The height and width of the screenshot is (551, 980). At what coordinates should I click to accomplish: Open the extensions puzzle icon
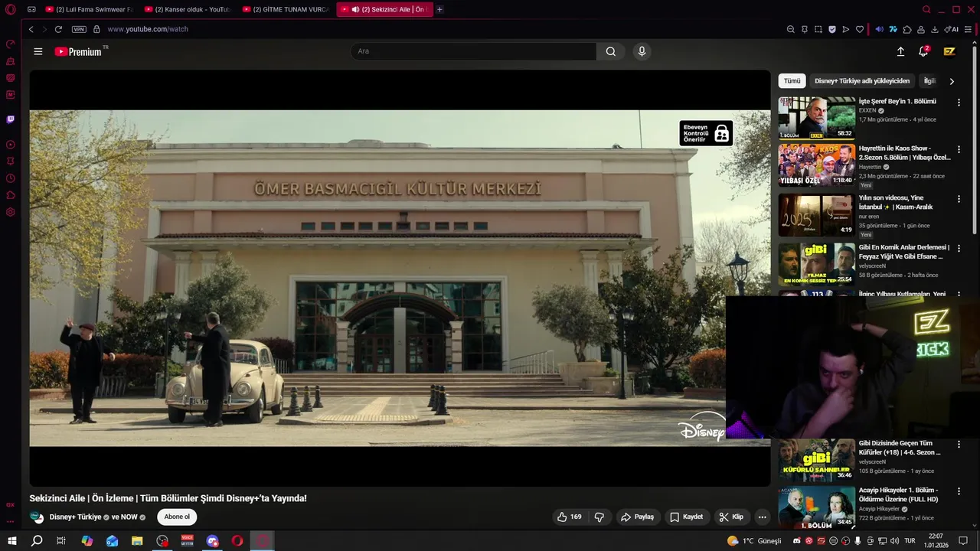[907, 29]
